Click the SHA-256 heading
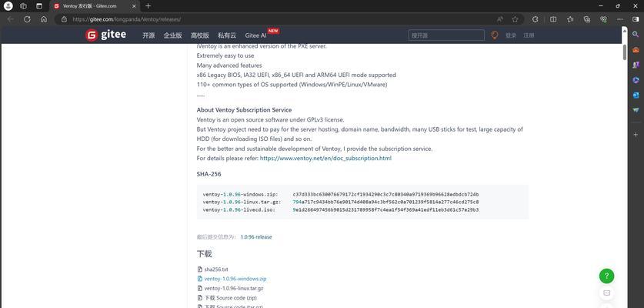Viewport: 644px width, 308px height. coord(209,174)
